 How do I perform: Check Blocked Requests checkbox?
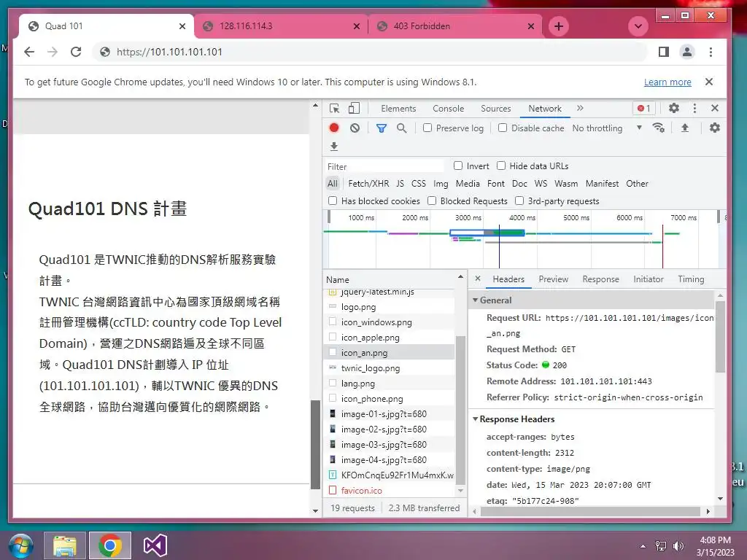[x=432, y=201]
